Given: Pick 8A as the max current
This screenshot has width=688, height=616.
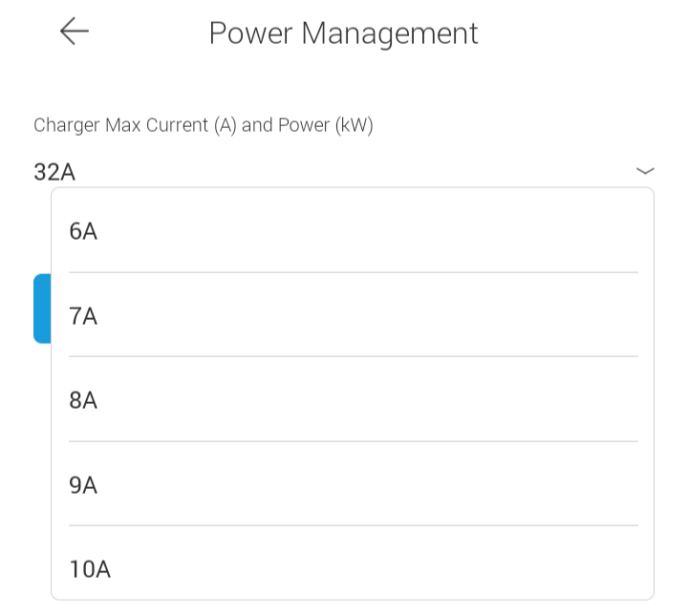Looking at the screenshot, I should pyautogui.click(x=352, y=400).
